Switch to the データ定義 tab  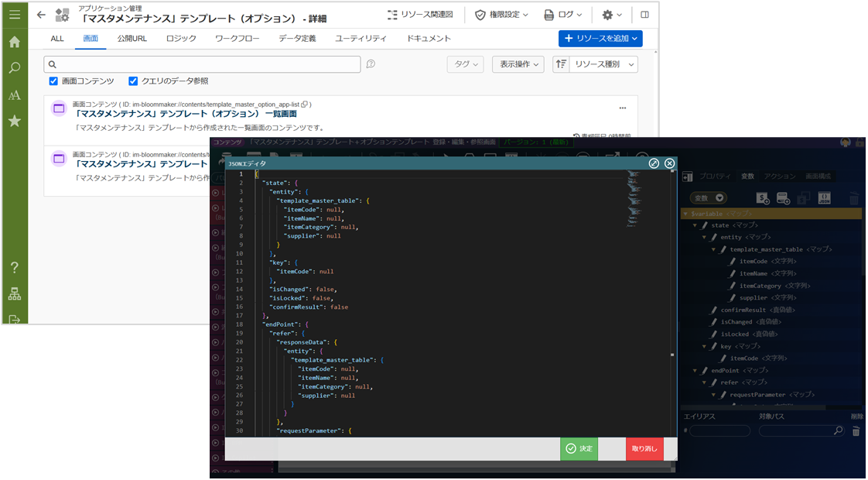coord(297,38)
